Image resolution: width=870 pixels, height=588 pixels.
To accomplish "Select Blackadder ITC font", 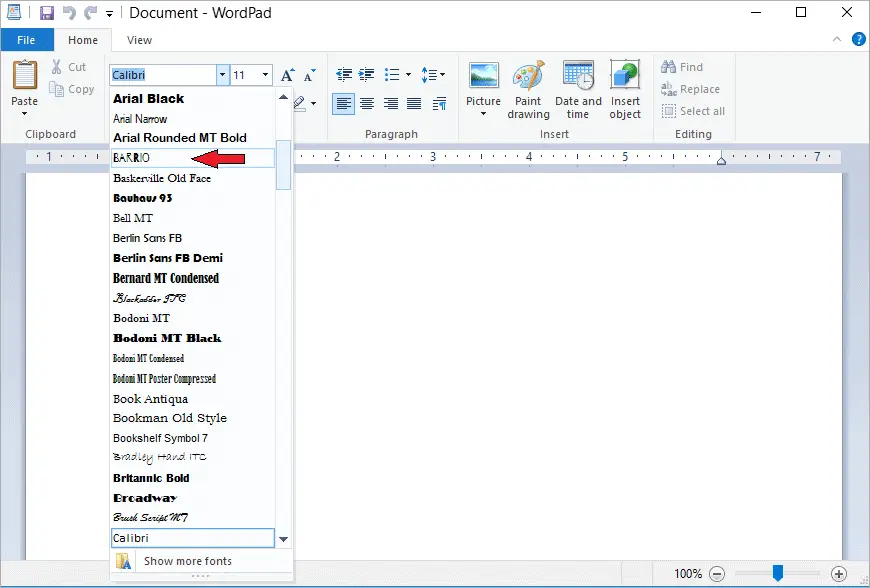I will (192, 298).
